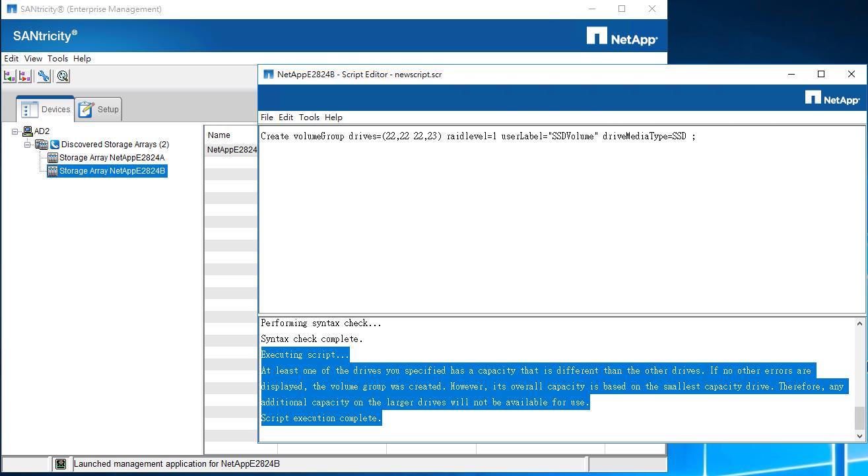
Task: Click the blue wrench toolbar icon
Action: click(44, 77)
